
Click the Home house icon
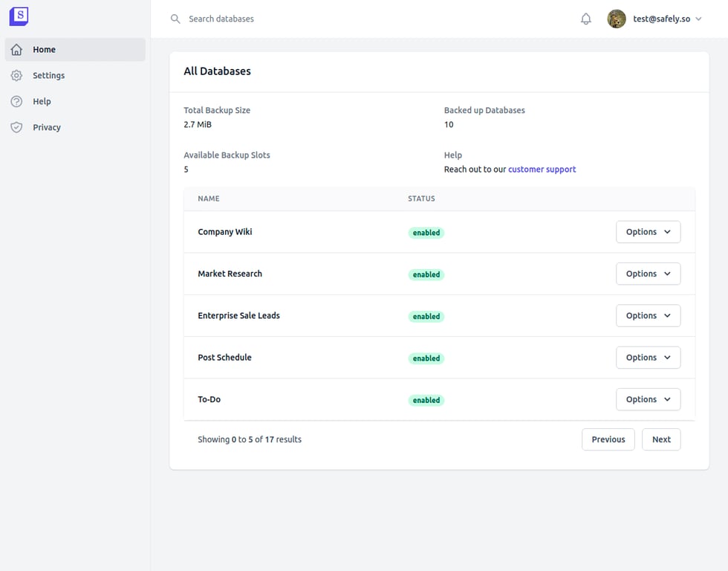click(16, 50)
